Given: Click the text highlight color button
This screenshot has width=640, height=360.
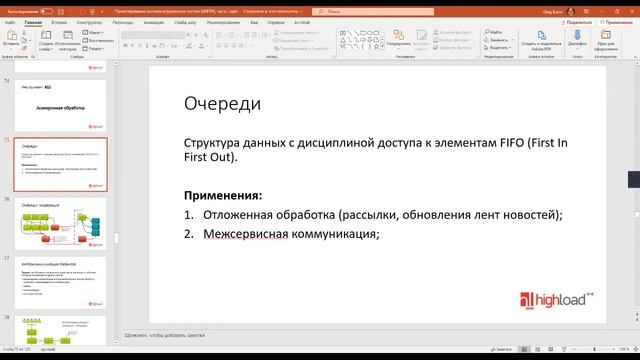Looking at the screenshot, I should (189, 46).
